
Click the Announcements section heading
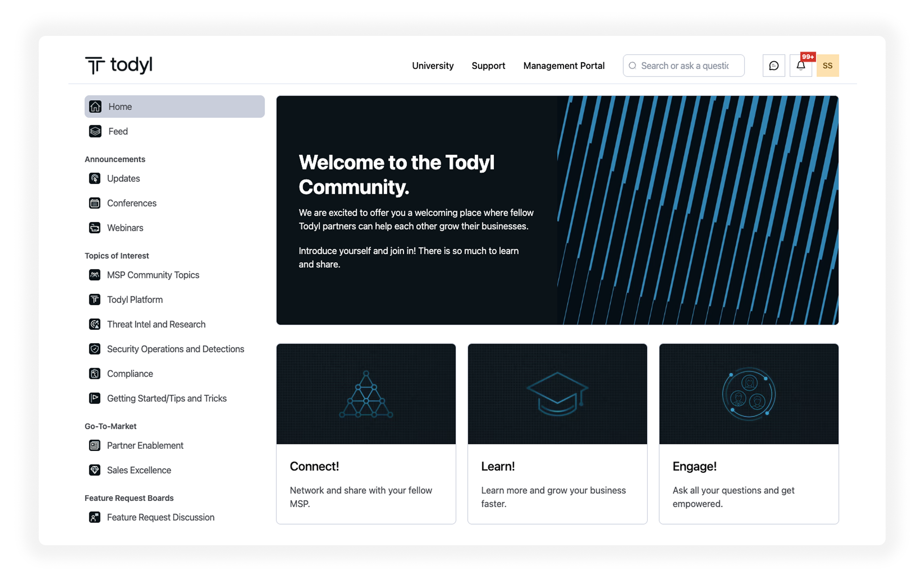115,159
